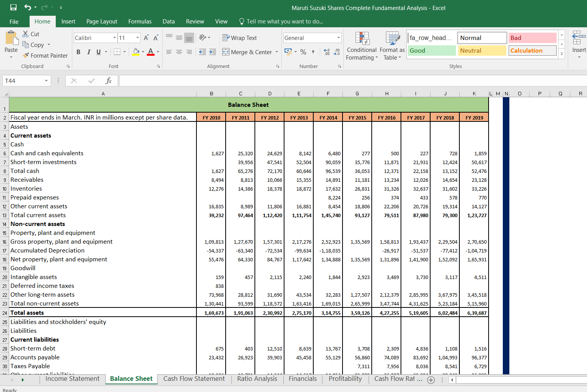Decrease decimal places
This screenshot has width=587, height=392.
337,52
